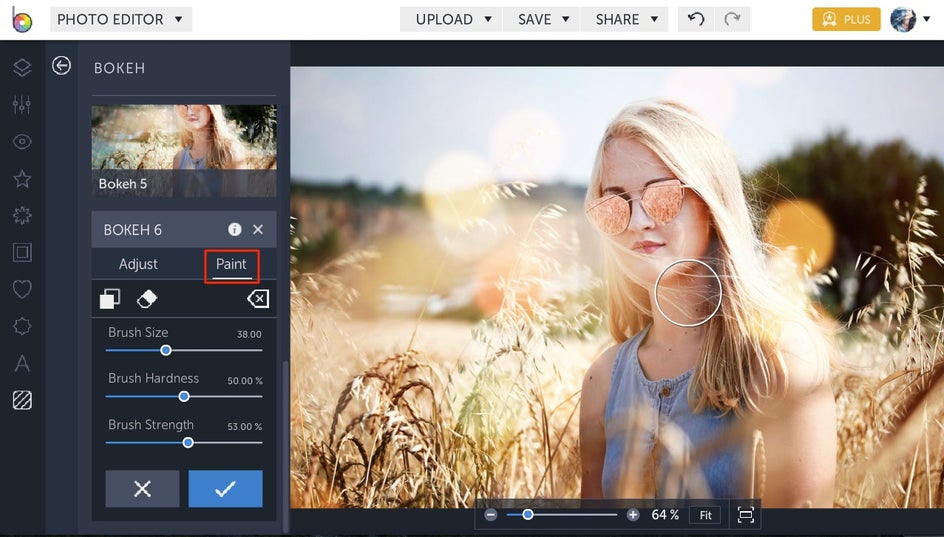Image resolution: width=944 pixels, height=537 pixels.
Task: Toggle the fullscreen icon next to Fit
Action: pos(745,515)
